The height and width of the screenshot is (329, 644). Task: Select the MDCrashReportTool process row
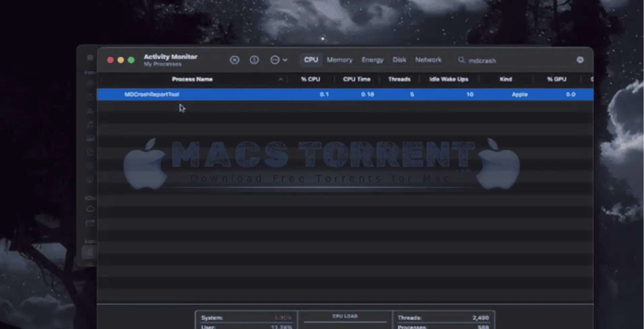[345, 94]
